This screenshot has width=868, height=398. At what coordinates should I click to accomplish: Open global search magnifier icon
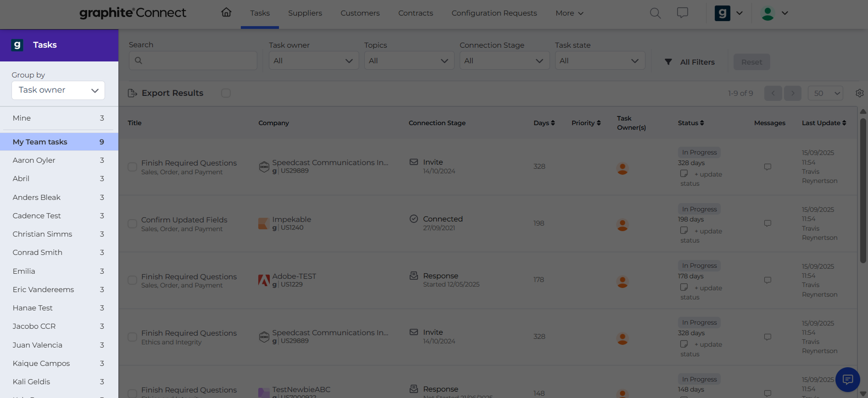(655, 13)
